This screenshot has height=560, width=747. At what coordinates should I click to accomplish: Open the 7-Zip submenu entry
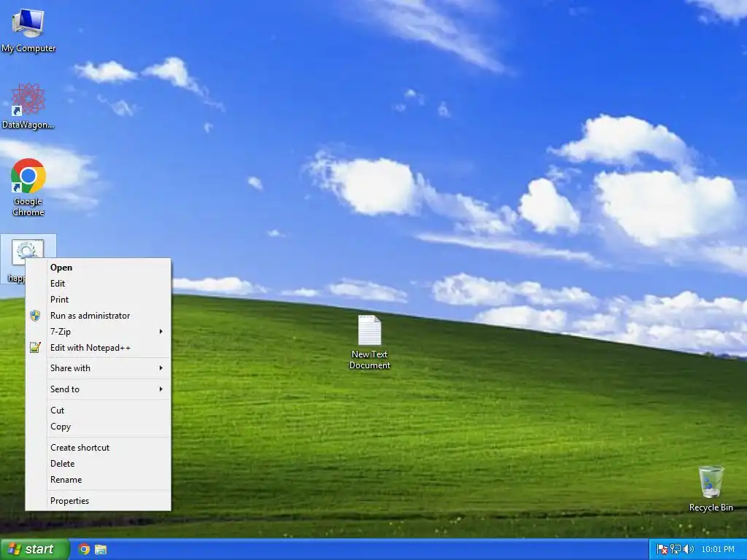[x=98, y=332]
